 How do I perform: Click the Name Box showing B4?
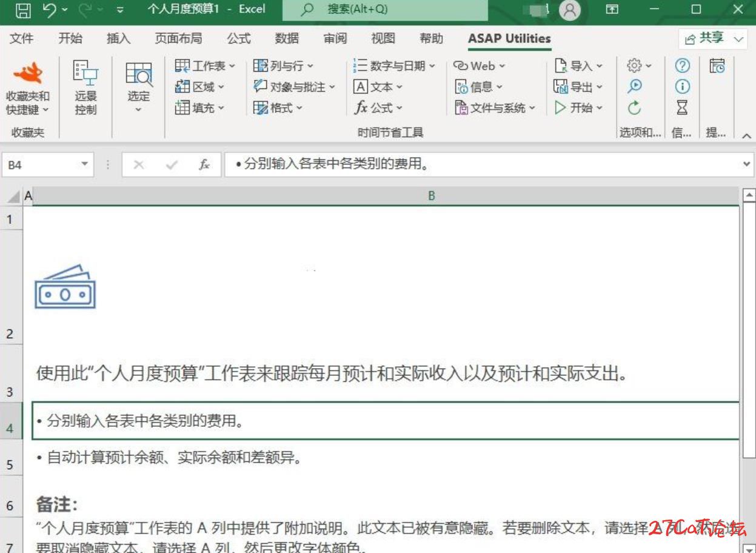click(41, 164)
